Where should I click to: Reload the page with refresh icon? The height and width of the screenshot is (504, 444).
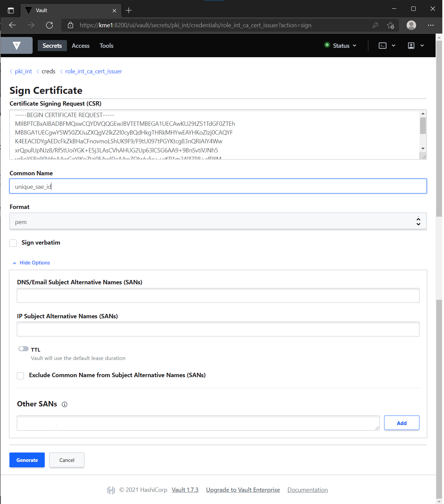49,25
